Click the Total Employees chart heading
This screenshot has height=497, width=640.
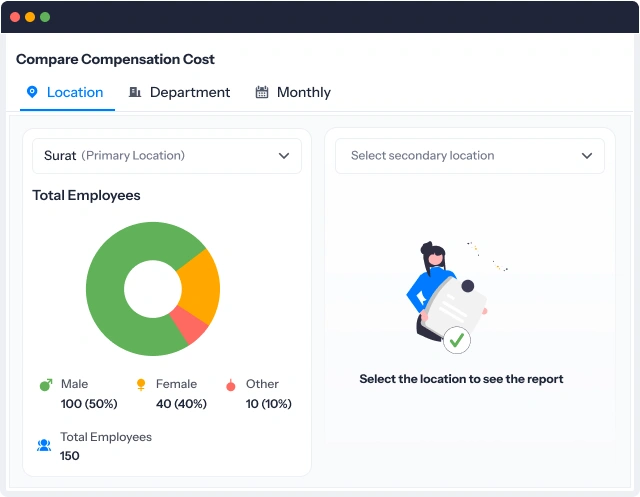(x=86, y=195)
